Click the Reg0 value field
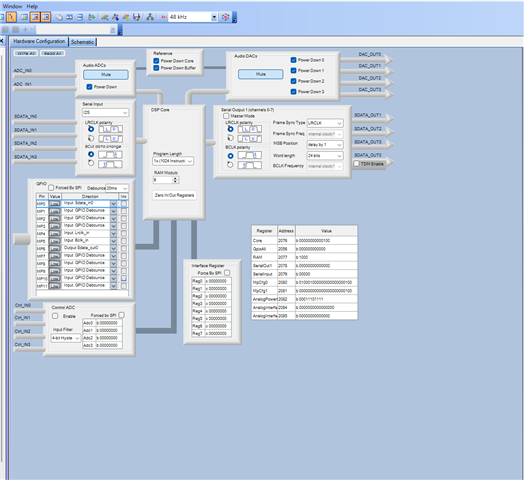This screenshot has width=524, height=480. 218,281
